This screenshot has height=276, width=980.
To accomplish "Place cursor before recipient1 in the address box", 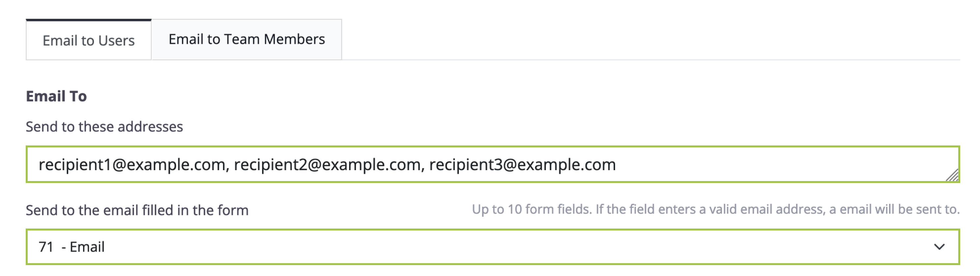I will 39,165.
